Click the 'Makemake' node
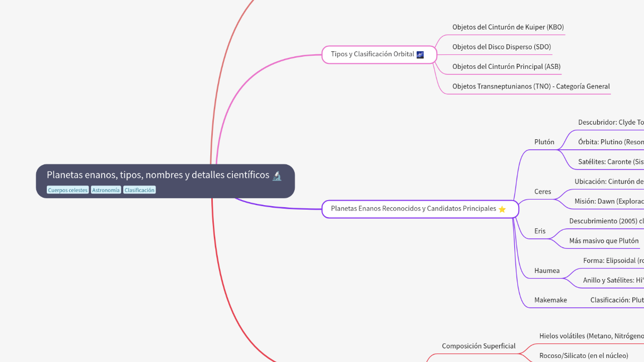644x362 pixels. (x=550, y=300)
